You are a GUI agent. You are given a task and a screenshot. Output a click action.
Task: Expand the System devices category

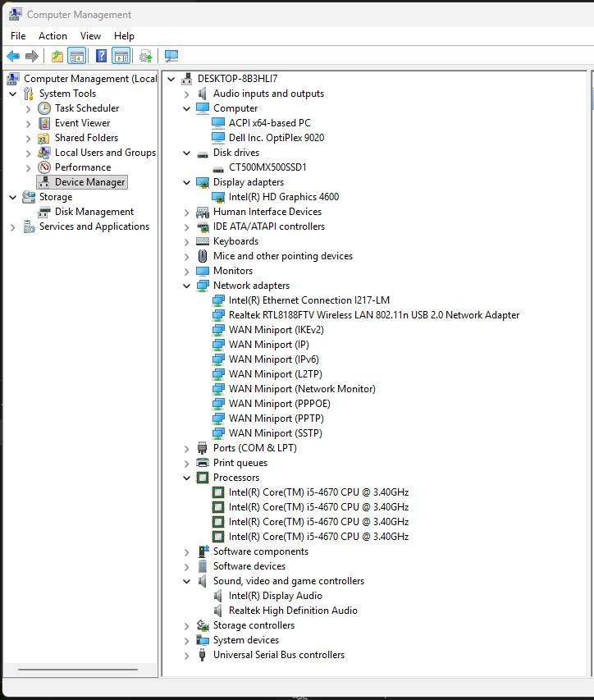click(x=186, y=641)
